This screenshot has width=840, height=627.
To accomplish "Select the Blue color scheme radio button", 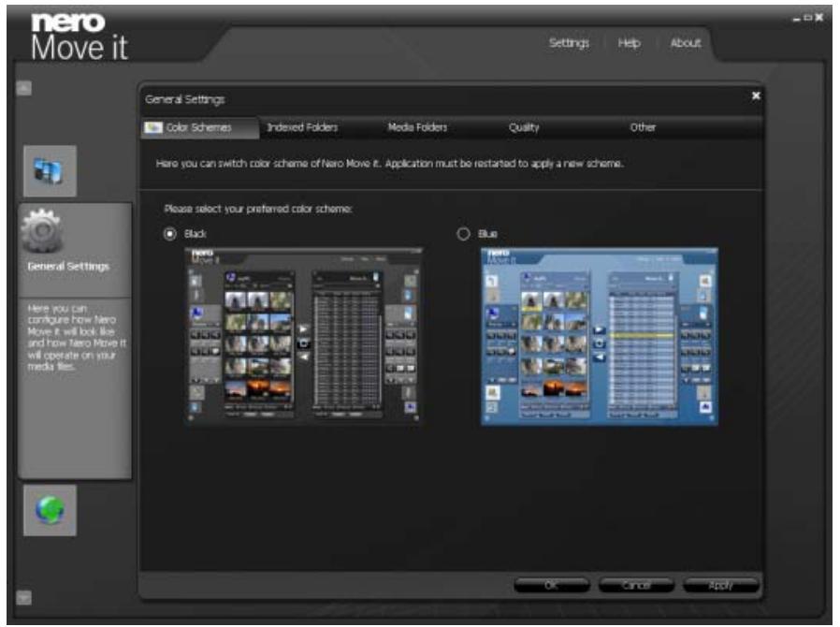I will (463, 234).
